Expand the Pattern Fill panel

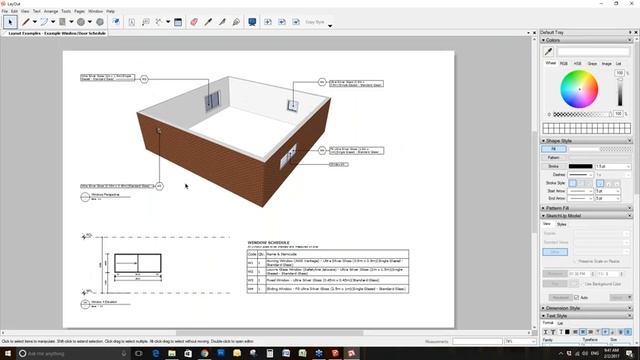pos(543,208)
